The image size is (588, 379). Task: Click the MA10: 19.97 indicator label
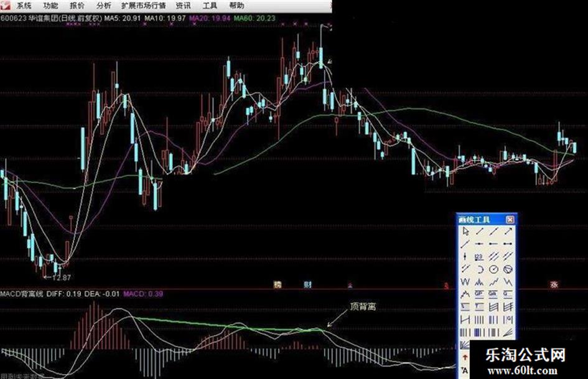tap(165, 18)
